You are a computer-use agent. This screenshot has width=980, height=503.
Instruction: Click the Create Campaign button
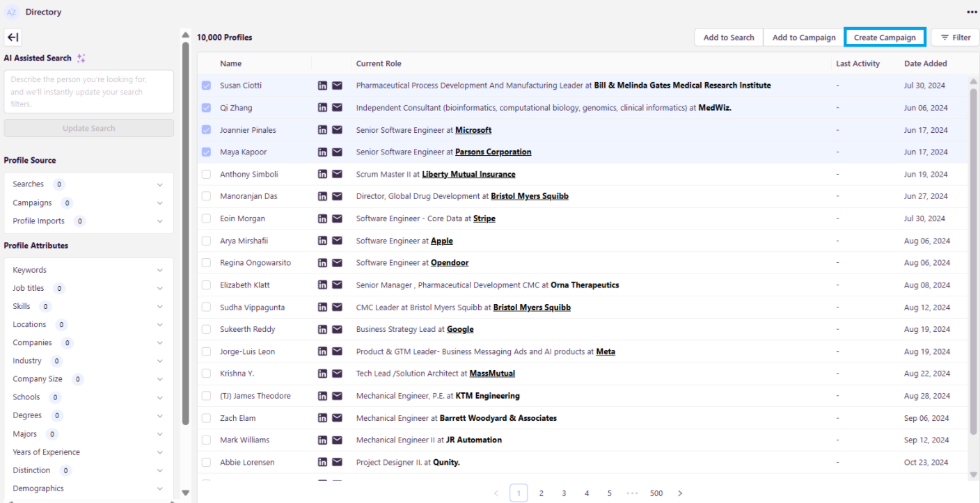click(x=885, y=38)
